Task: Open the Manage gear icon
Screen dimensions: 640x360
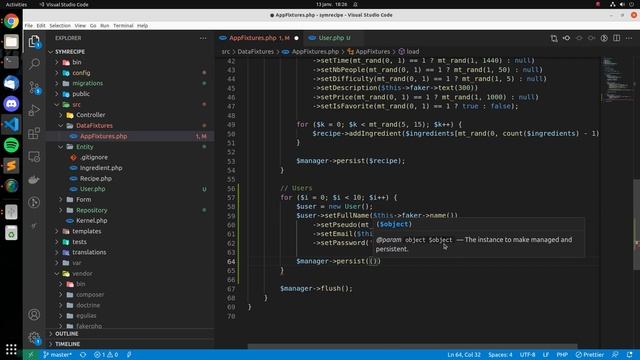Action: pos(34,338)
